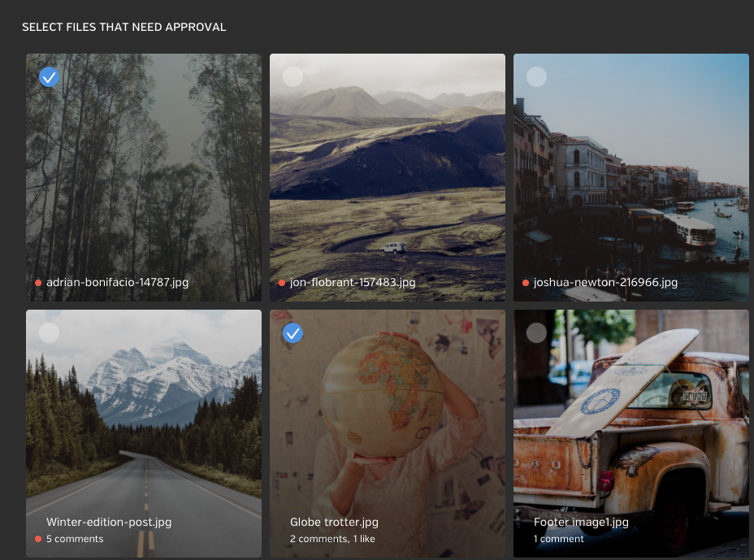
Task: Click the 2 comments, 1 like label
Action: [332, 539]
